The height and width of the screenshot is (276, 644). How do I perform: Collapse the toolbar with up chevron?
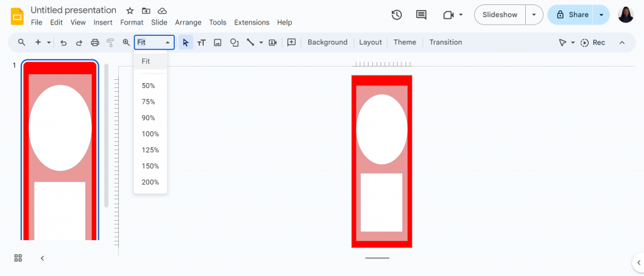coord(622,43)
